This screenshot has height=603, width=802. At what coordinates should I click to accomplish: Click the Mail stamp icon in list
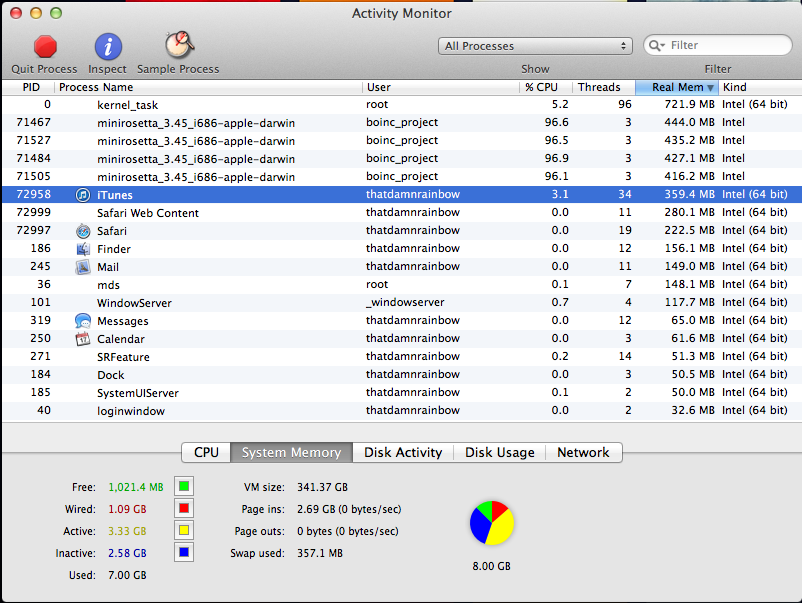[83, 267]
